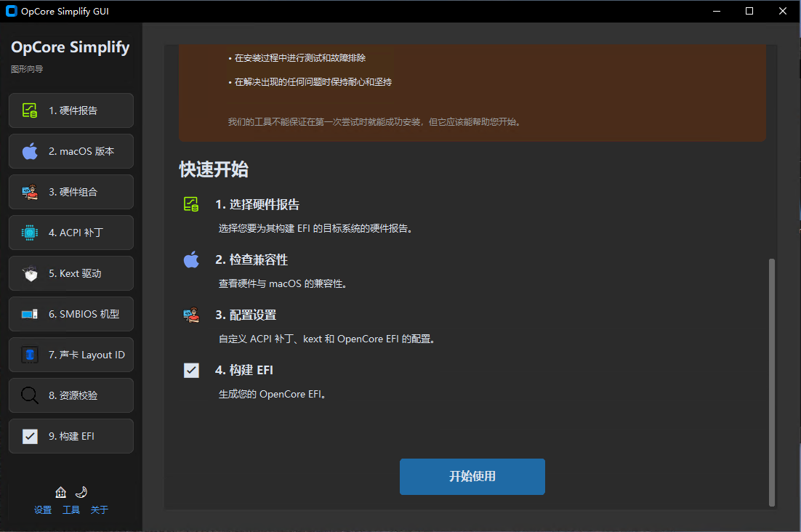This screenshot has width=801, height=532.
Task: Click the 1. 选择硬件报告 step title
Action: (x=257, y=205)
